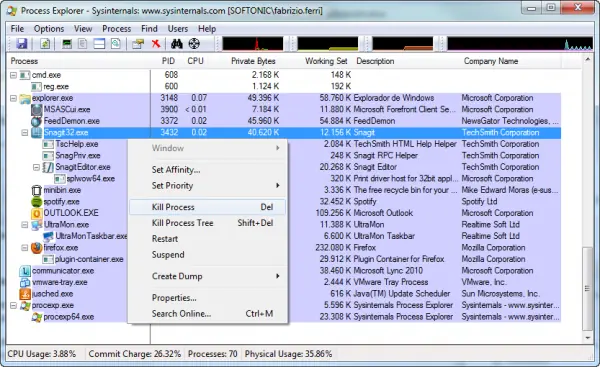Select the plugin-container.exe row

284,259
